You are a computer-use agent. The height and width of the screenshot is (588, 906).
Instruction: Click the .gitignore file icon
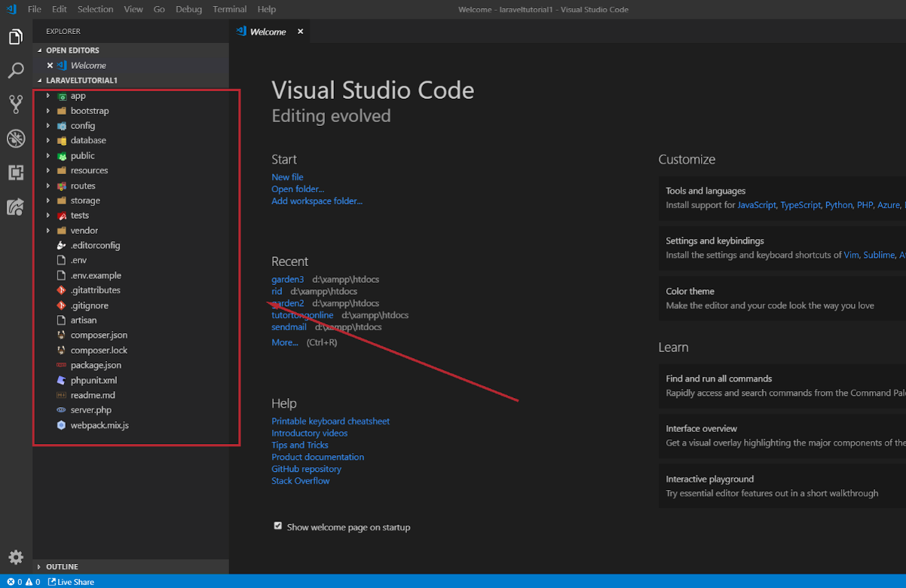62,305
